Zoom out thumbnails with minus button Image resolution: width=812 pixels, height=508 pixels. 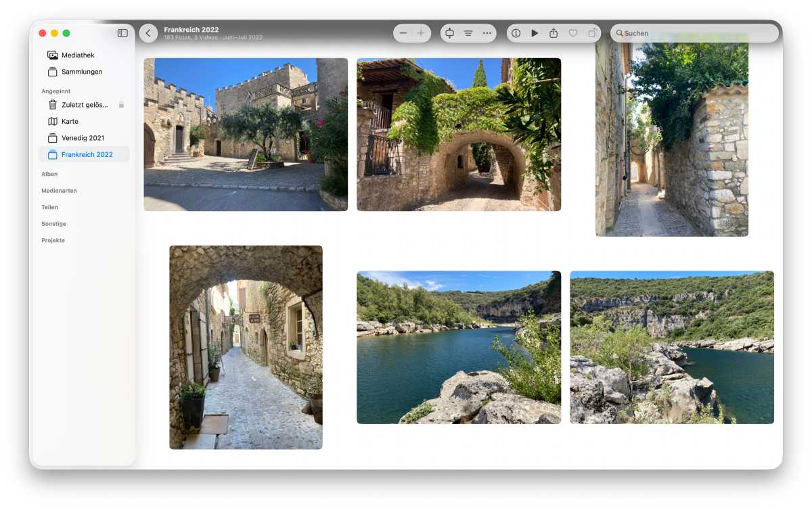tap(403, 33)
